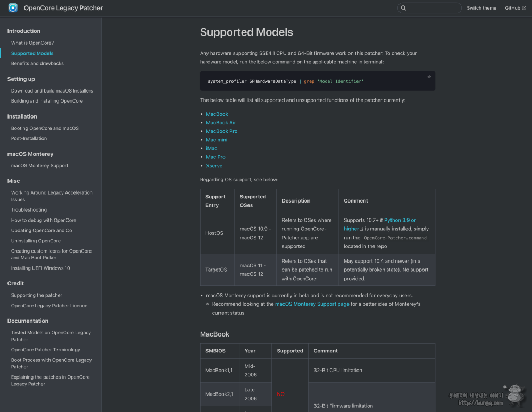The width and height of the screenshot is (532, 412).
Task: Click the OpenCore Legacy Patcher title
Action: click(63, 8)
